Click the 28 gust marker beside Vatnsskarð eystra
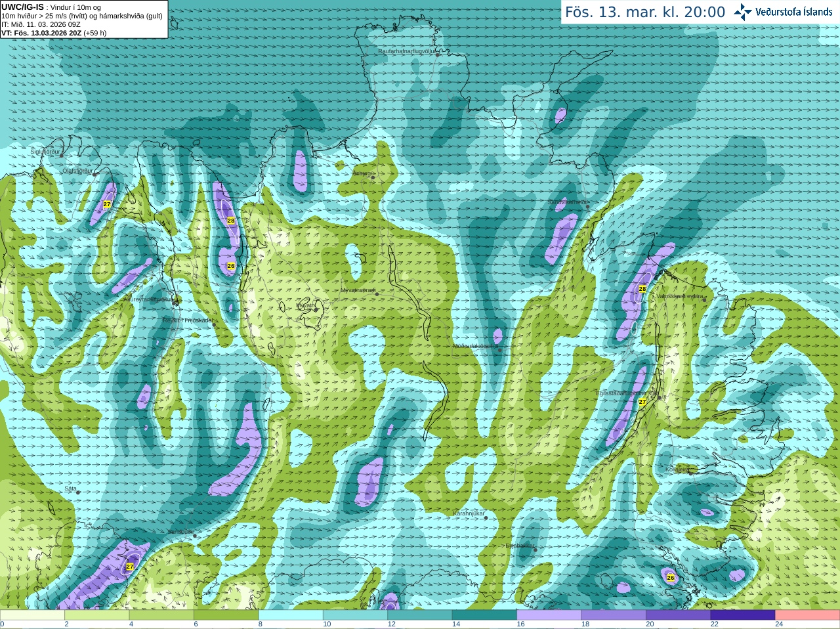 tap(642, 289)
